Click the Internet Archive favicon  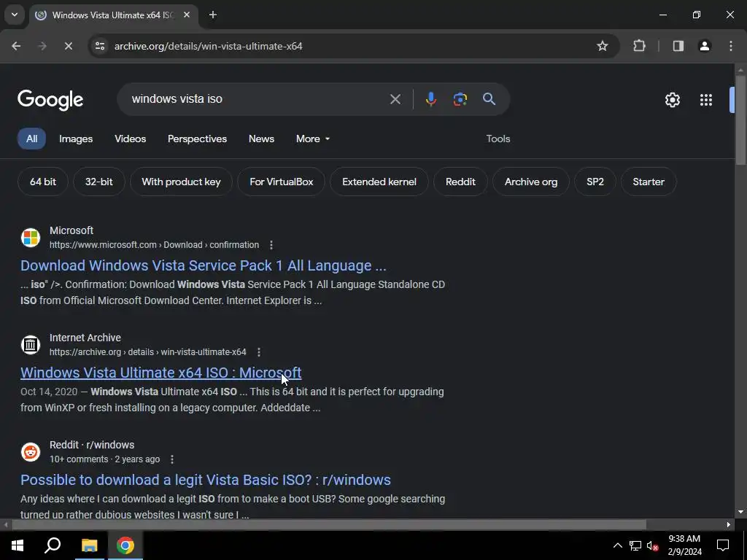click(x=31, y=345)
